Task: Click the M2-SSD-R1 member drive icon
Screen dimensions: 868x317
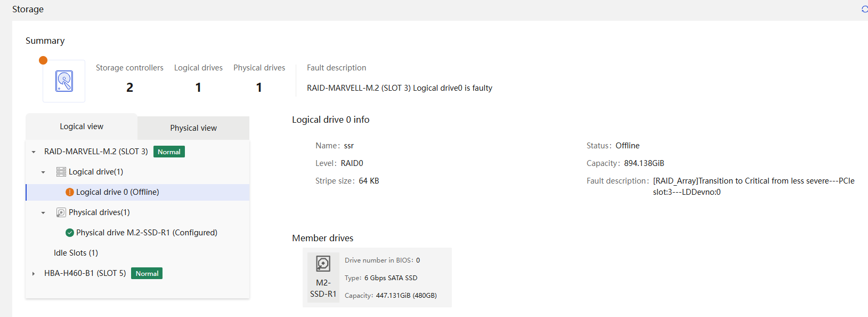Action: pos(323,264)
